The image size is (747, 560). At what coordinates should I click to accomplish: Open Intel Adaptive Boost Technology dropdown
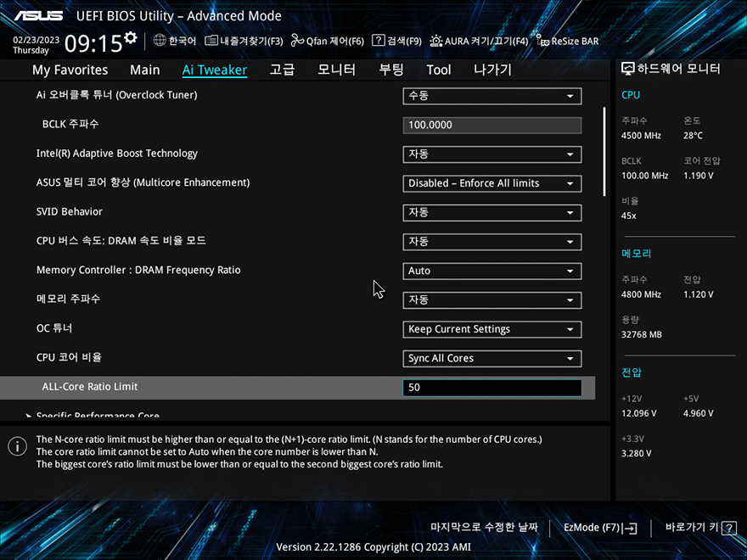[x=491, y=154]
